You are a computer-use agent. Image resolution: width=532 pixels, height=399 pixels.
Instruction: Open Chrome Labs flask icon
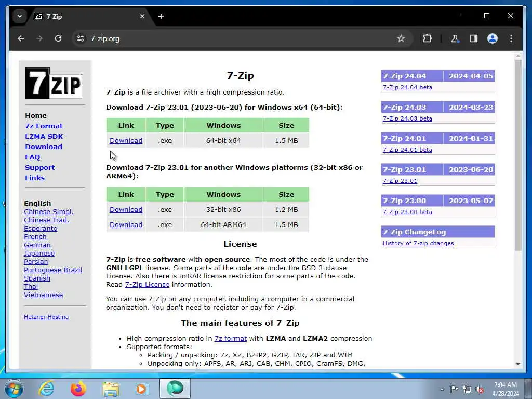(455, 38)
